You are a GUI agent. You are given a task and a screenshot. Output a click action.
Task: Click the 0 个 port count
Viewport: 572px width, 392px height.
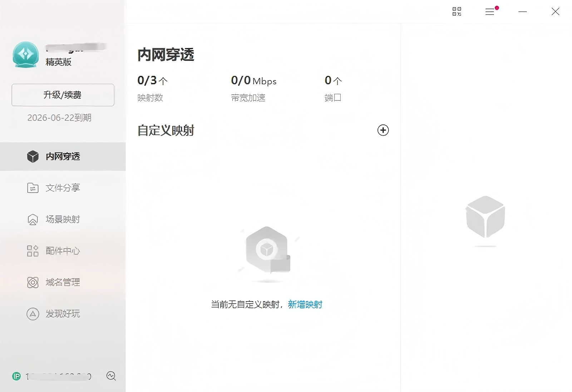tap(333, 80)
